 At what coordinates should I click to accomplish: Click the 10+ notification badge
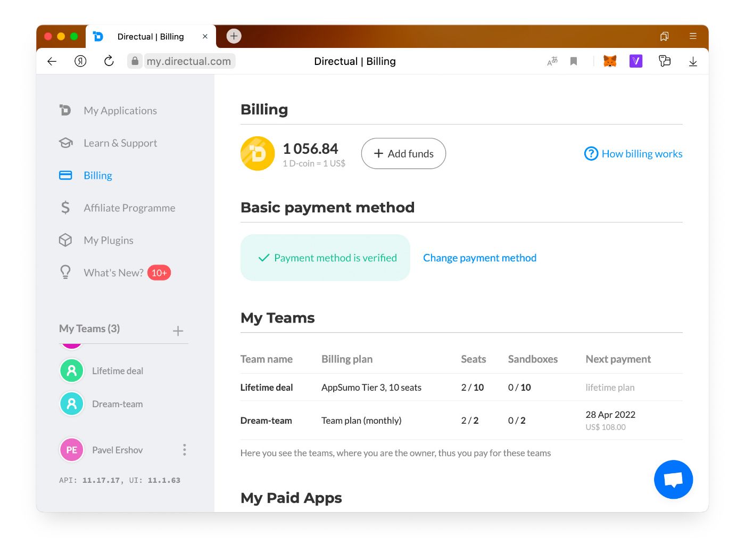(159, 273)
